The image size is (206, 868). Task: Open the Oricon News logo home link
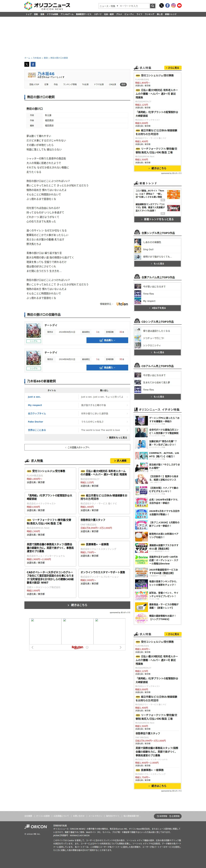click(47, 6)
